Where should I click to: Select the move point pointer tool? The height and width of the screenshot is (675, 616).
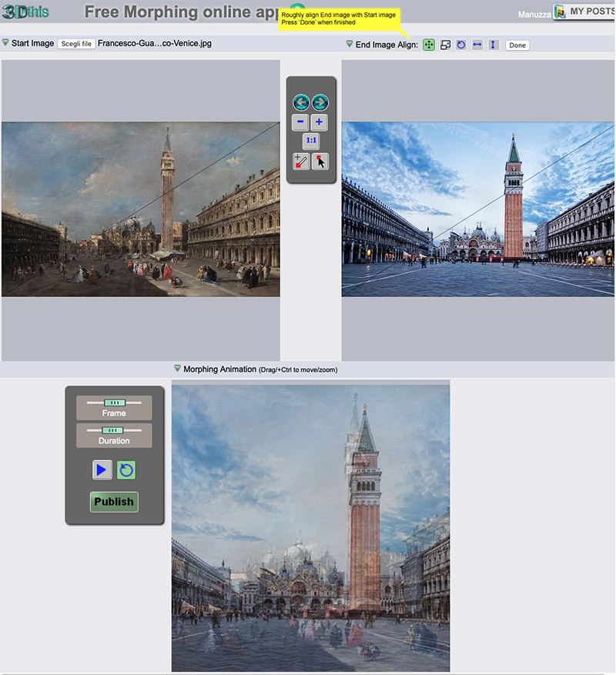point(320,162)
